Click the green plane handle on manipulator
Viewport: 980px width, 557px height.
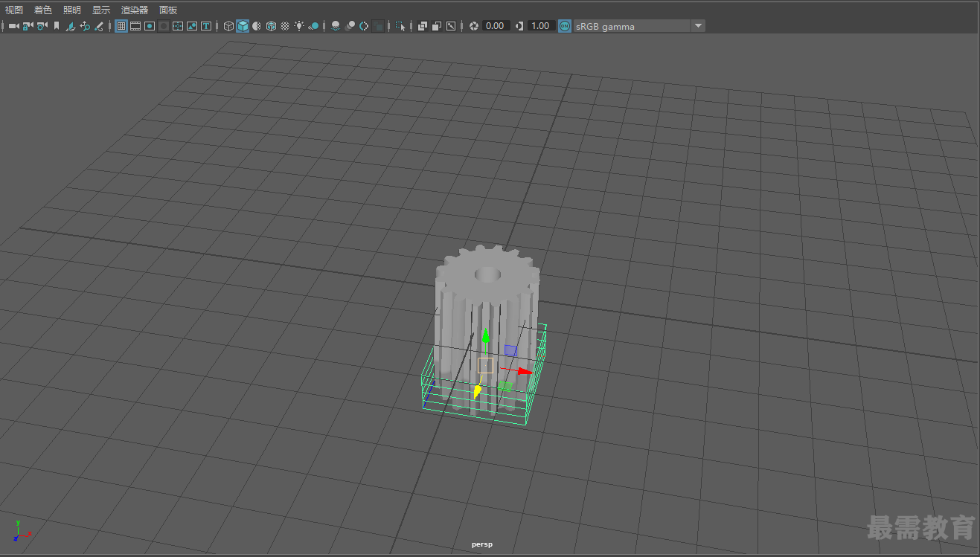505,386
